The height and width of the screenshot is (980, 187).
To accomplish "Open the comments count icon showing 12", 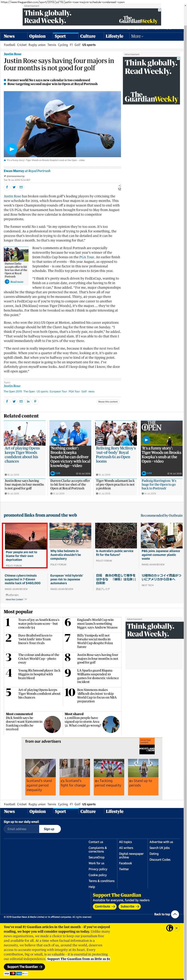I will point(119,188).
